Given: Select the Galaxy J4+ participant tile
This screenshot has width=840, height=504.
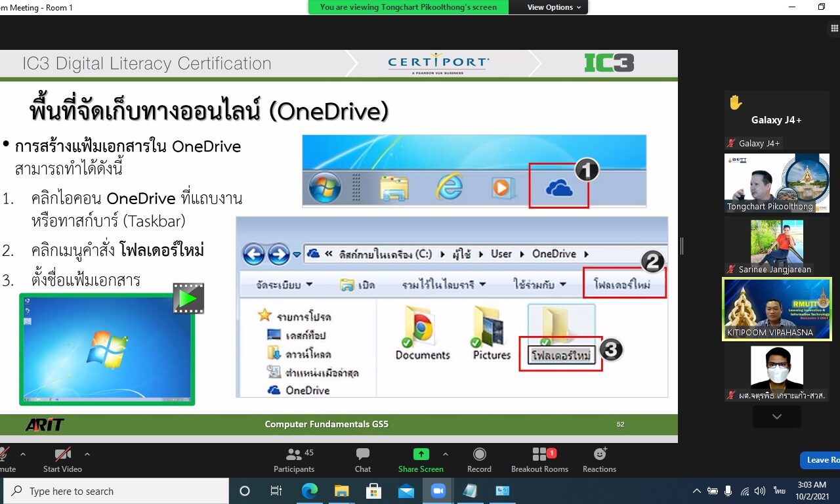Looking at the screenshot, I should (777, 120).
